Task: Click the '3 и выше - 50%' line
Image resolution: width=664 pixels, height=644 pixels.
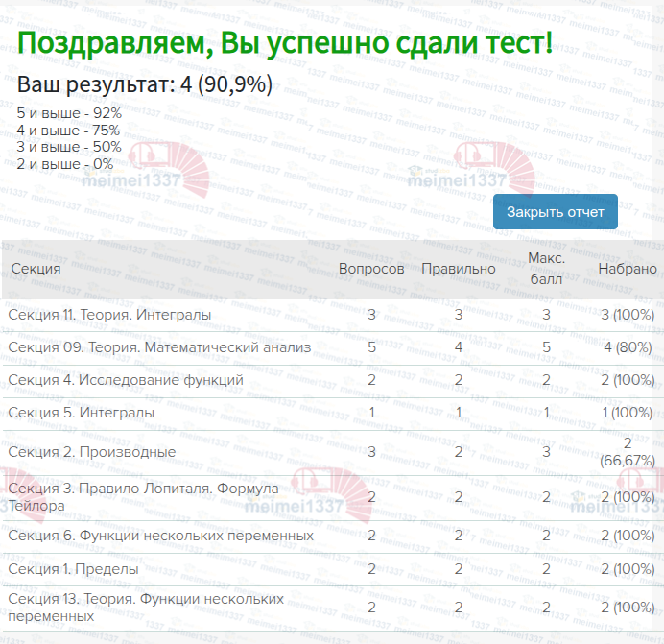Action: coord(69,147)
